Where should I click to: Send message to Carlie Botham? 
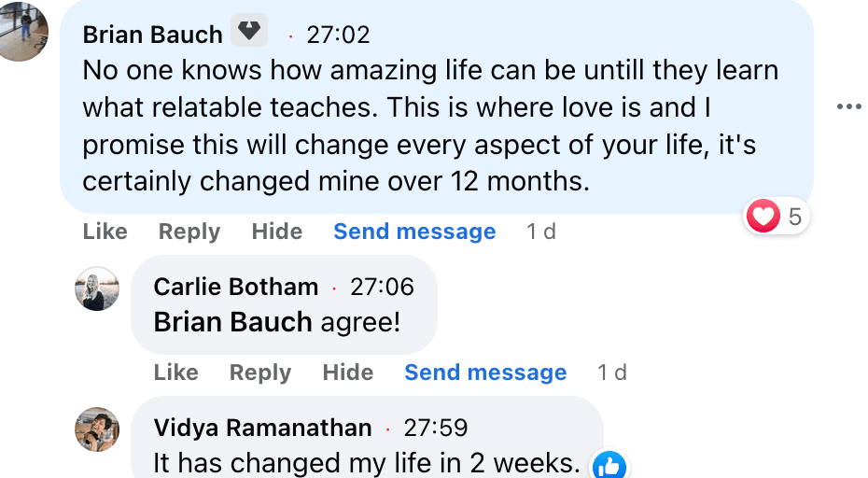[485, 373]
